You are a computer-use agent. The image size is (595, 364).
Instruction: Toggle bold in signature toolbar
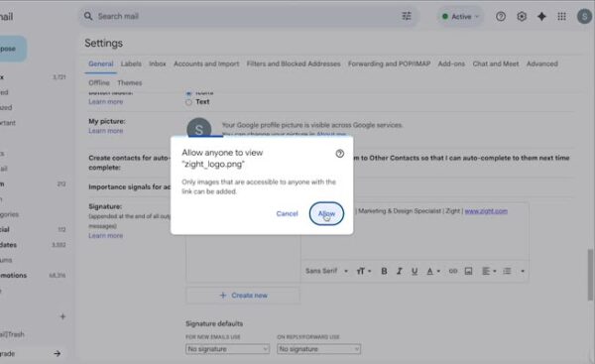click(x=384, y=271)
